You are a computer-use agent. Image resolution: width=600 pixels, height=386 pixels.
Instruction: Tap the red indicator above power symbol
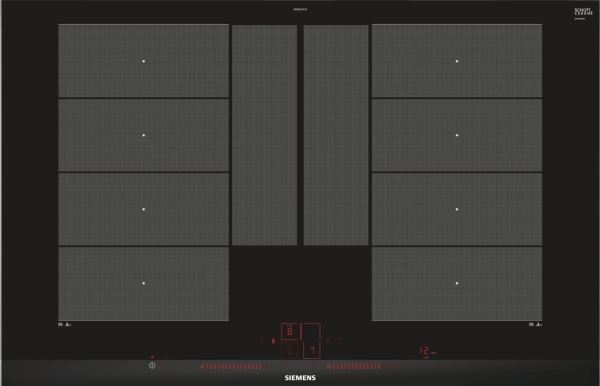(x=152, y=357)
